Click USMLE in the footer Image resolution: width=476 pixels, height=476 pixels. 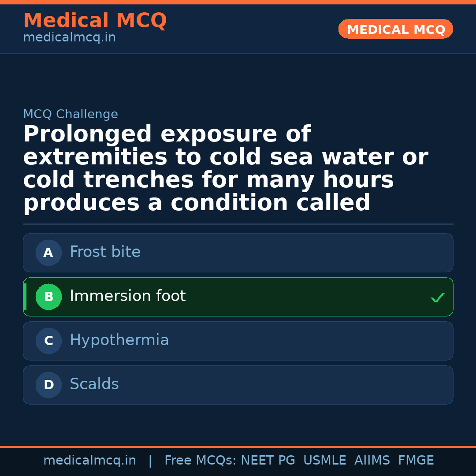[324, 461]
